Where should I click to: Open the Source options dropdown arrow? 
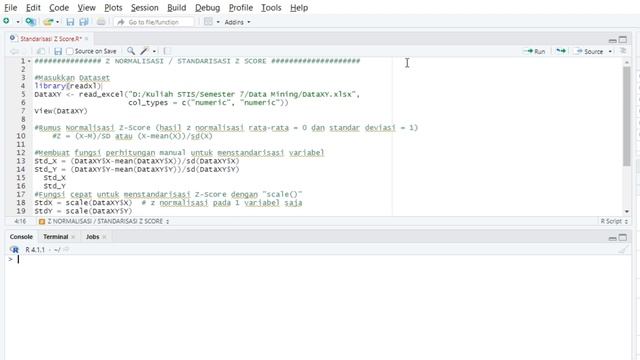tap(610, 51)
